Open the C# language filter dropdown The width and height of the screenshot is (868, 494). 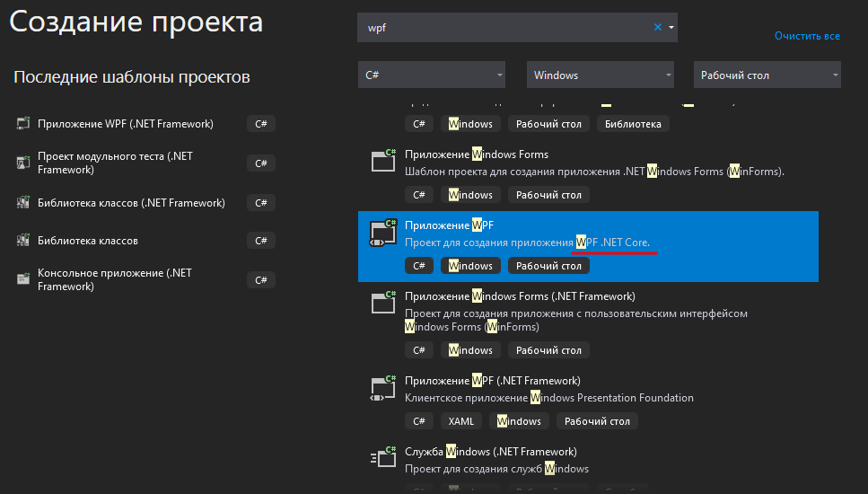431,75
